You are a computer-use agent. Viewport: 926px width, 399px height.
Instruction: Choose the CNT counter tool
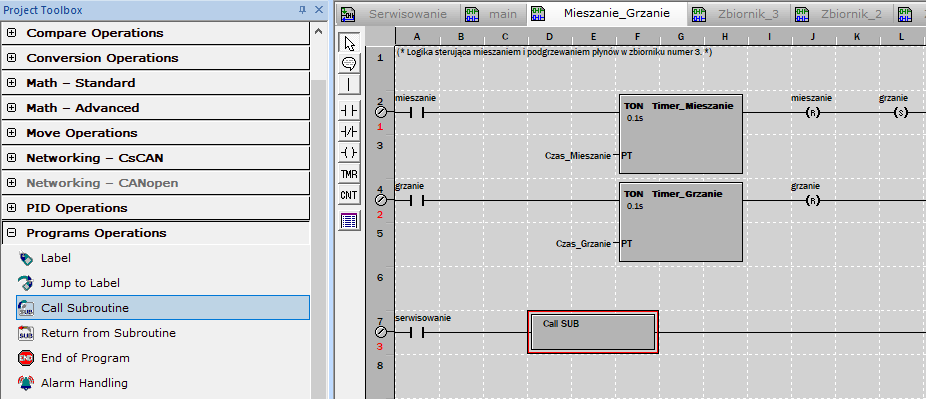[350, 195]
